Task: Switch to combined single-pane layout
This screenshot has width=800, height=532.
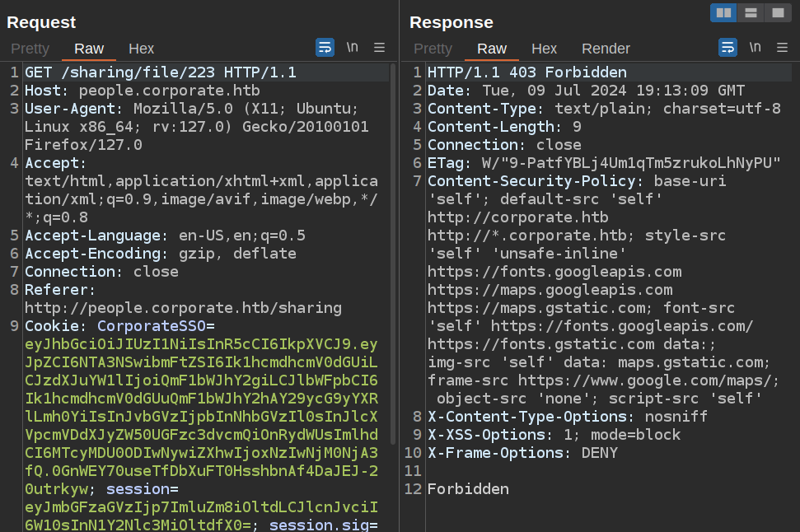Action: coord(777,12)
